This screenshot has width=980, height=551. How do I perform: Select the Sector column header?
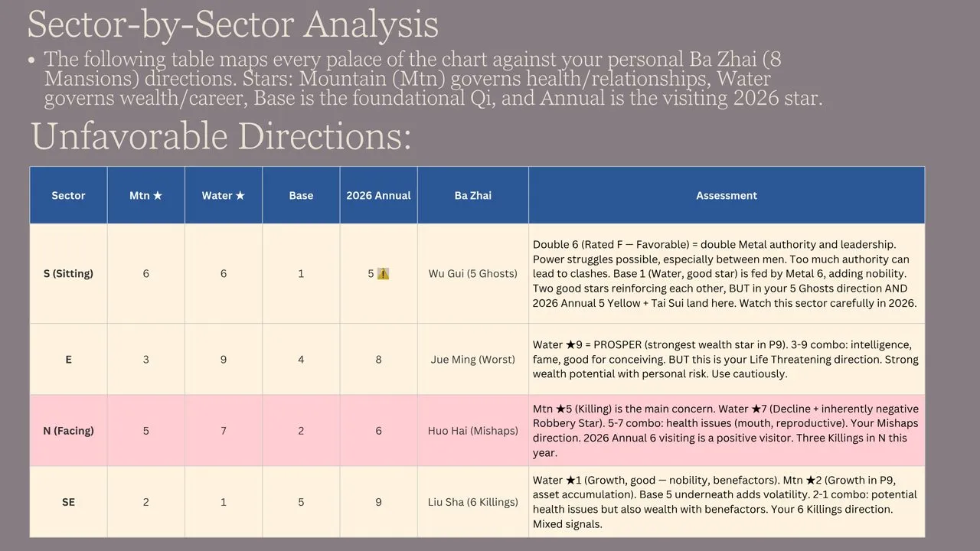pos(68,195)
